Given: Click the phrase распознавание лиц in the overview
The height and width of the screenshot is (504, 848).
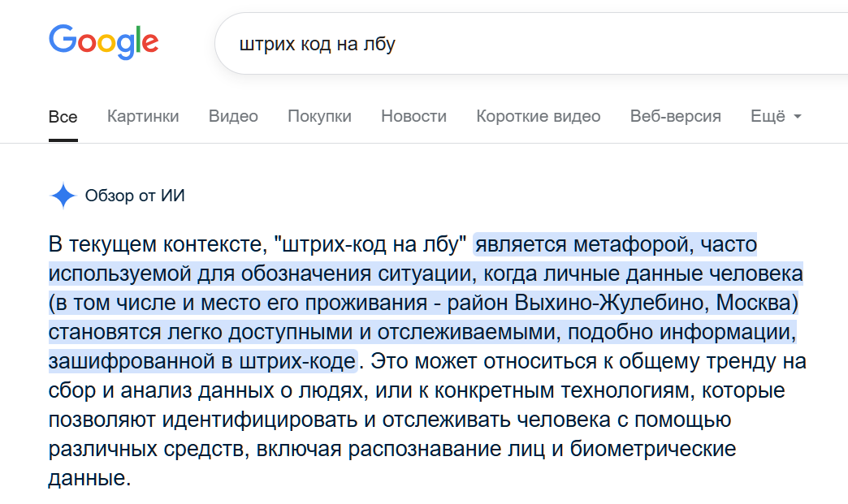Looking at the screenshot, I should coord(446,449).
